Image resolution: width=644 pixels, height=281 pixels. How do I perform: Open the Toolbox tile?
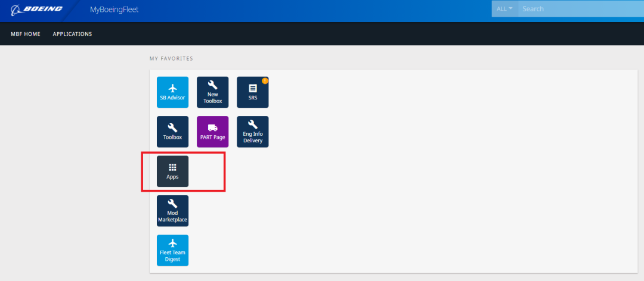[x=172, y=132]
